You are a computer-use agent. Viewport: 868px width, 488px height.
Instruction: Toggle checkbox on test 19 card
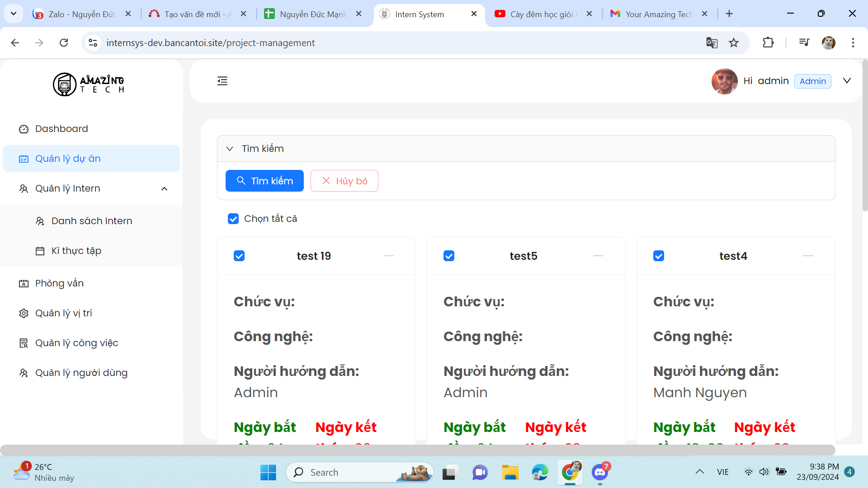[239, 256]
